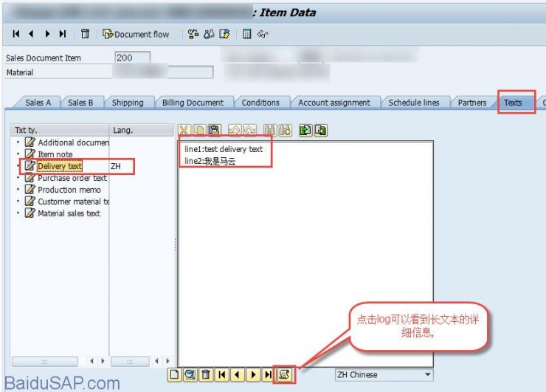This screenshot has width=546, height=392.
Task: Open the text log icon at bottom
Action: (284, 374)
